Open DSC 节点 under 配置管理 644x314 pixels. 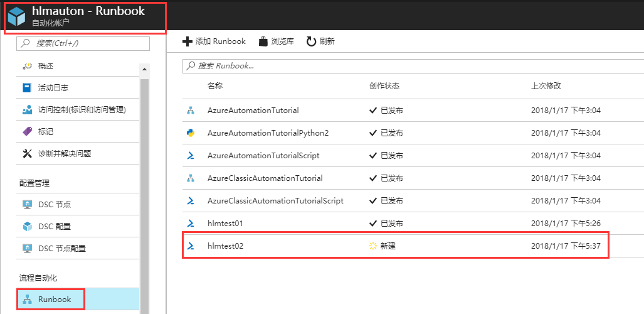[78, 205]
